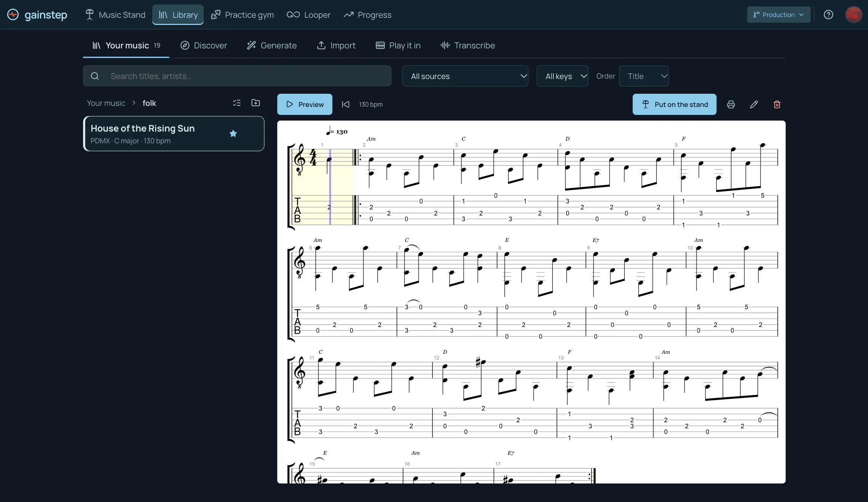
Task: Switch to the Discover tab
Action: tap(204, 46)
